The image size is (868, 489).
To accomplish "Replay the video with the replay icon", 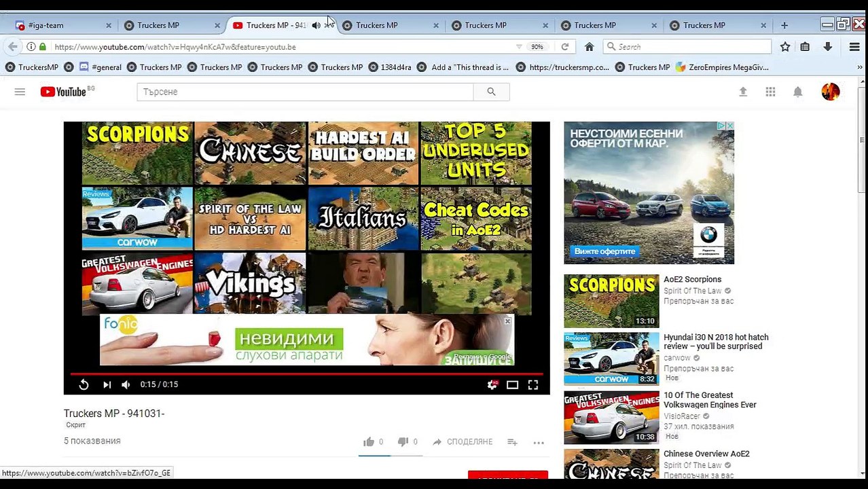I will pyautogui.click(x=84, y=384).
